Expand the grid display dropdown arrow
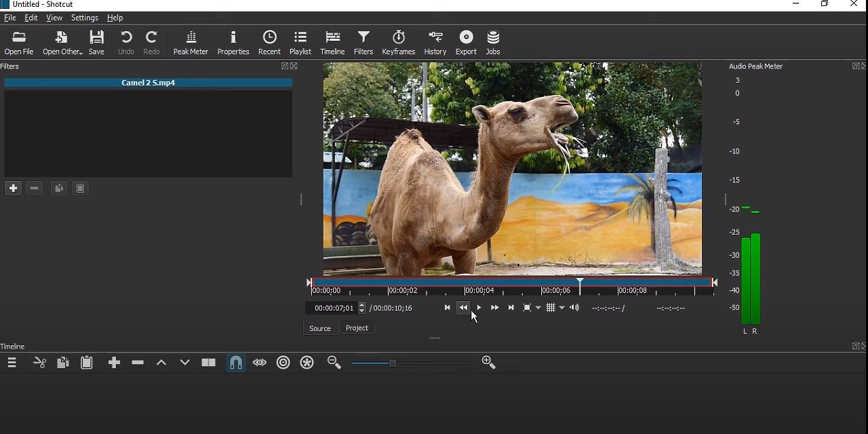This screenshot has height=434, width=868. (562, 308)
